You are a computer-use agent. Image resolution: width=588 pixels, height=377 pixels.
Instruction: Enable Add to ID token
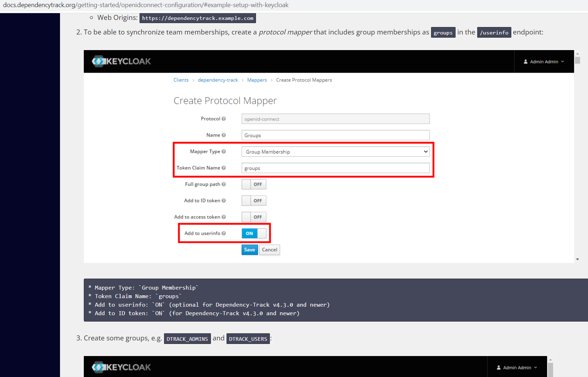click(x=254, y=200)
